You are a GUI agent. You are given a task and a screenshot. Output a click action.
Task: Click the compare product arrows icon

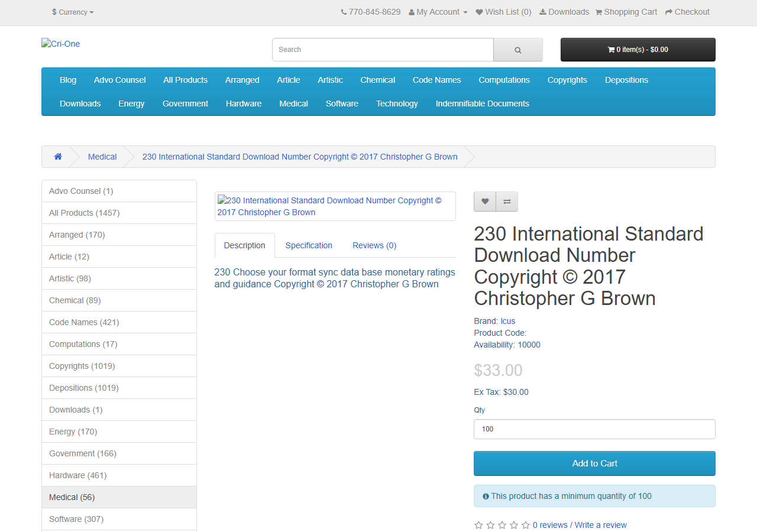pos(507,202)
